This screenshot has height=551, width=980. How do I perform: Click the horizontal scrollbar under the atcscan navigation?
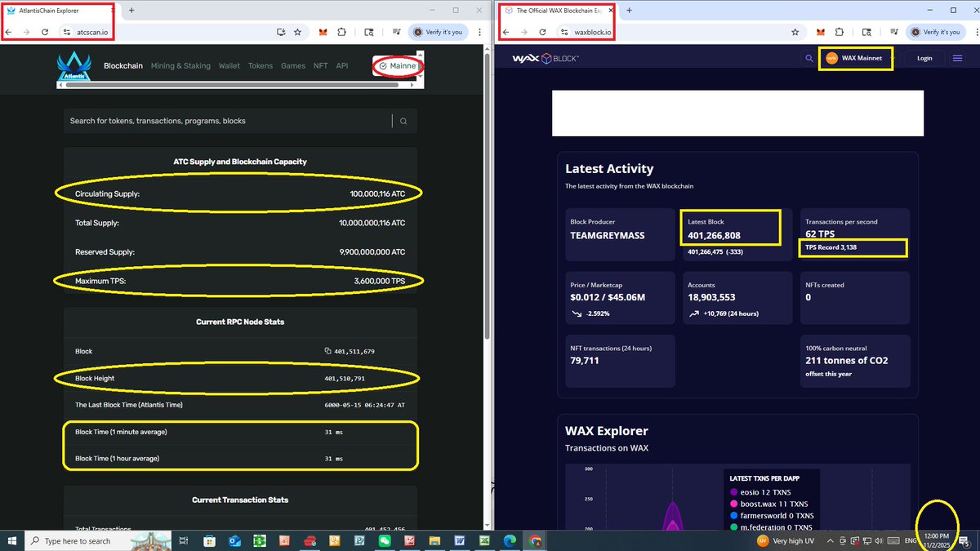coord(237,84)
